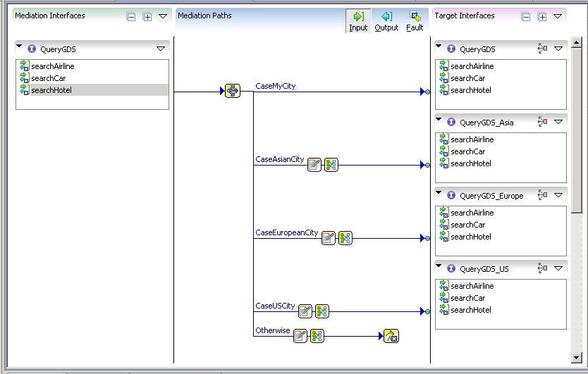Click the Target Interfaces vertical scrollbar thumb
Viewport: 588px width, 374px height.
pyautogui.click(x=577, y=130)
